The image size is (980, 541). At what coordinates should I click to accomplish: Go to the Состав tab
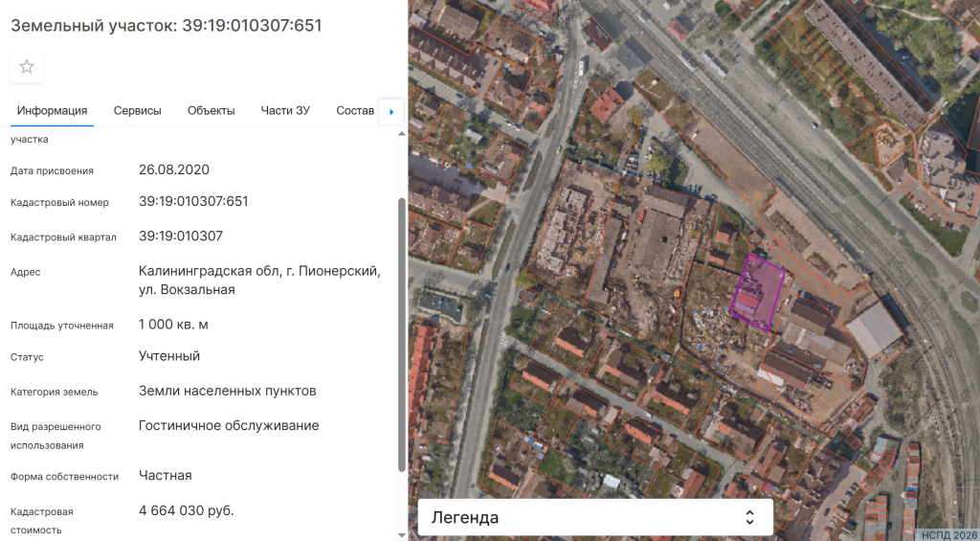click(355, 110)
